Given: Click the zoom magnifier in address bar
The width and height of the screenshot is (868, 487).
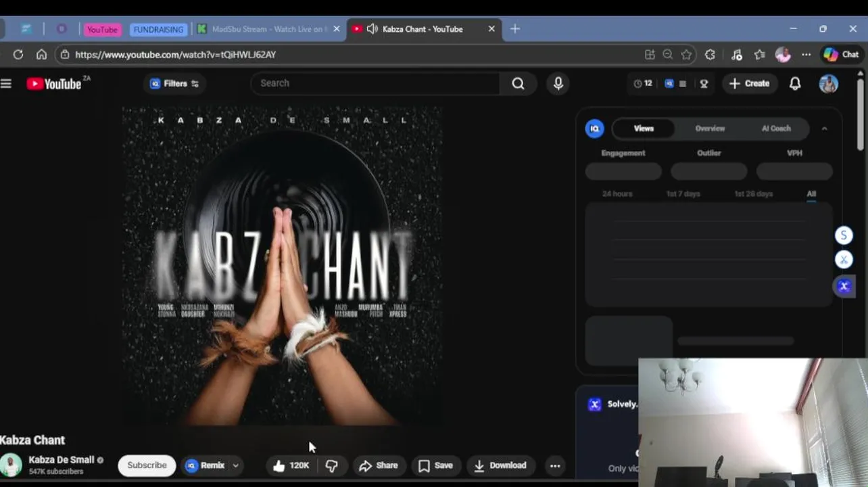Looking at the screenshot, I should click(x=668, y=54).
